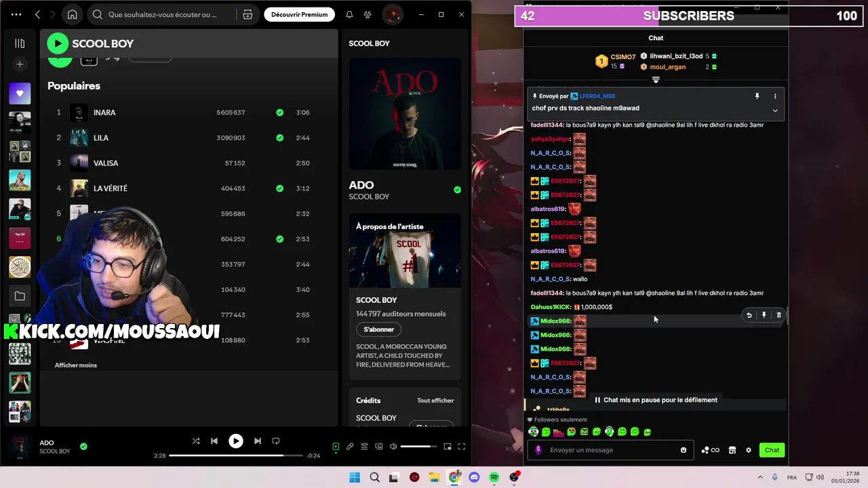The width and height of the screenshot is (868, 488).
Task: Select track VALISA
Action: coord(106,163)
